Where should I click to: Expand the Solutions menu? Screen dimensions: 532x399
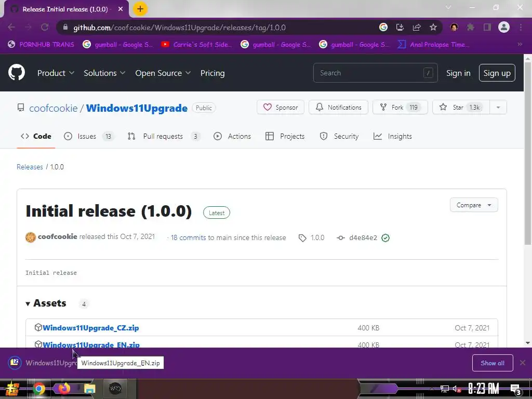[104, 73]
